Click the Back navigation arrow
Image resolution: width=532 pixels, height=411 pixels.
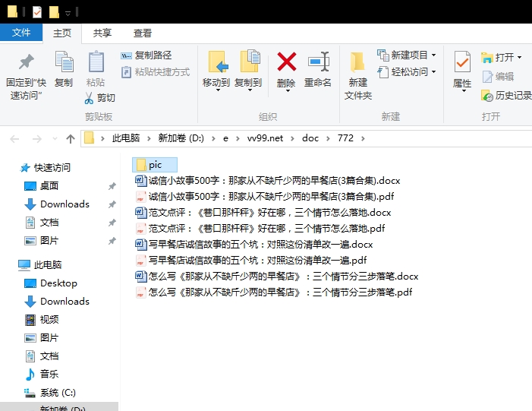click(x=14, y=138)
